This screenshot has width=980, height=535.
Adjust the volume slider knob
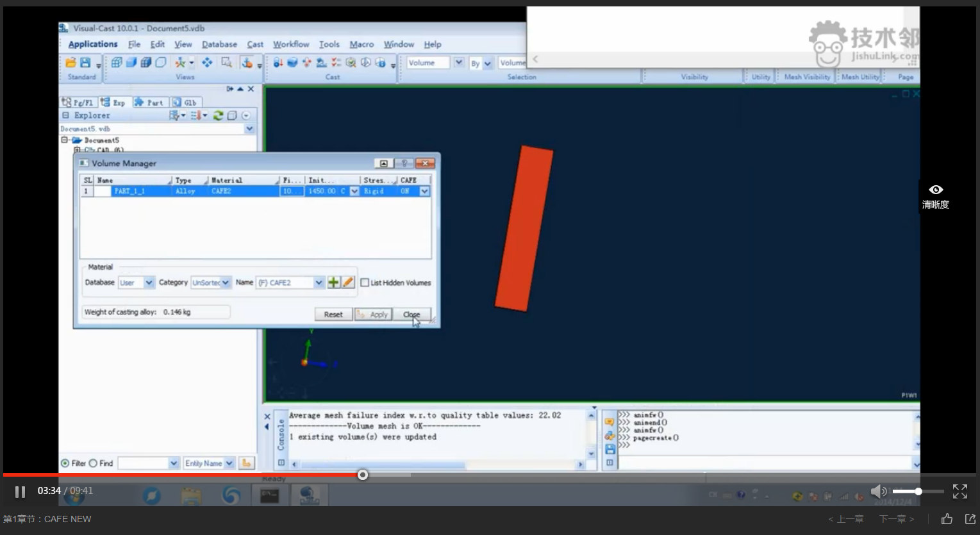[918, 491]
